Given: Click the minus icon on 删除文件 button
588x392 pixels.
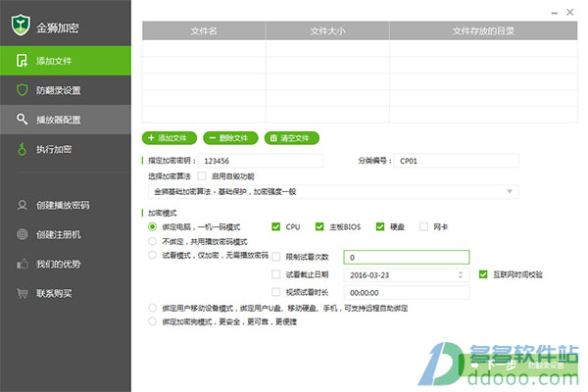Looking at the screenshot, I should pos(213,138).
